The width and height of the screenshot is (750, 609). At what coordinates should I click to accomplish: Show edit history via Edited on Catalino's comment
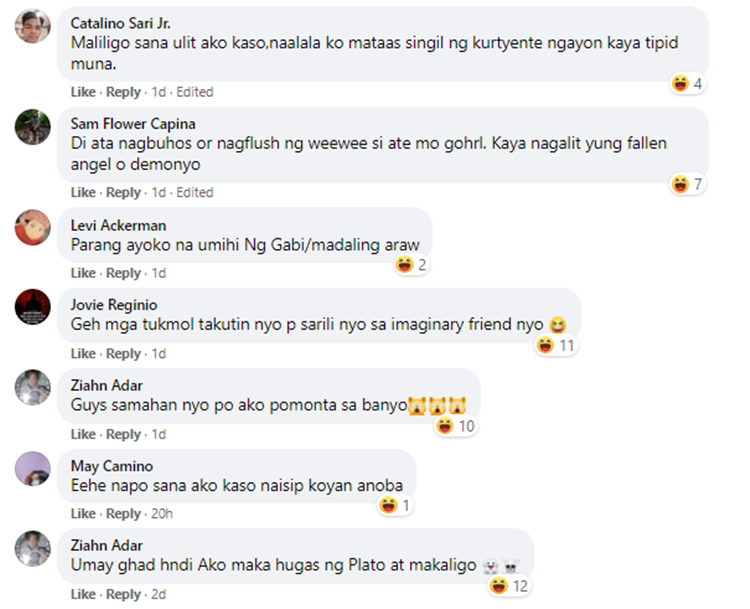coord(195,92)
